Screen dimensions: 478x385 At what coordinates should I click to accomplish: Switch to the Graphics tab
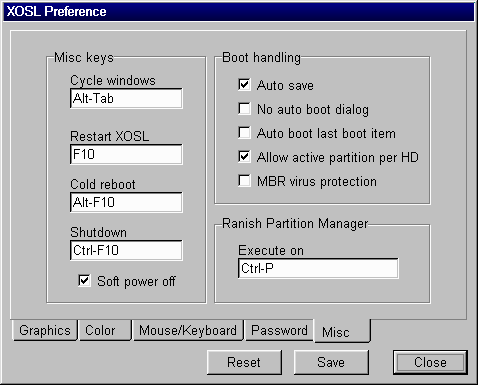click(x=45, y=330)
